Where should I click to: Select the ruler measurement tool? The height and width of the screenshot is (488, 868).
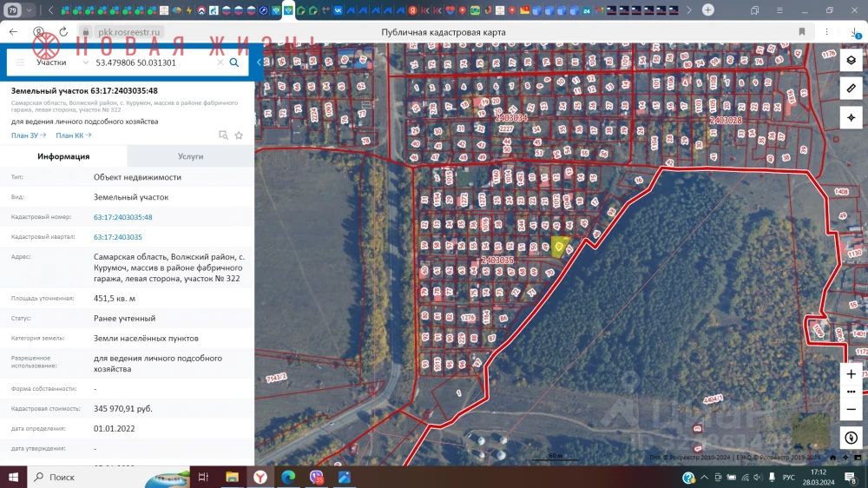[851, 89]
